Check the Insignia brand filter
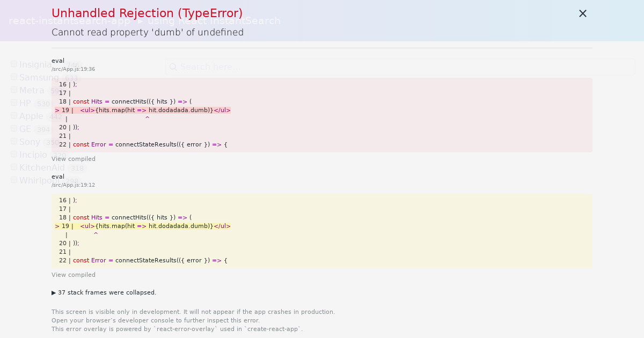This screenshot has height=338, width=644. (13, 63)
